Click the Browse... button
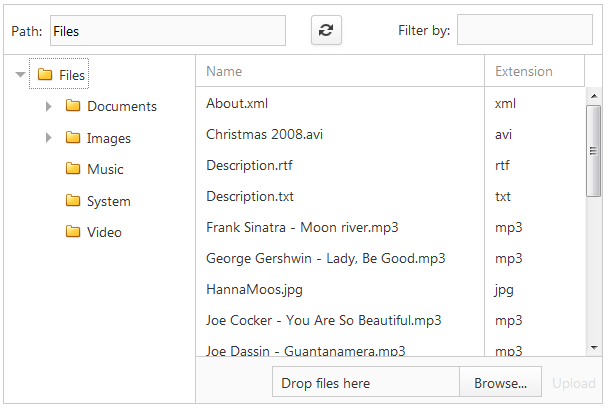This screenshot has height=408, width=608. pyautogui.click(x=500, y=383)
